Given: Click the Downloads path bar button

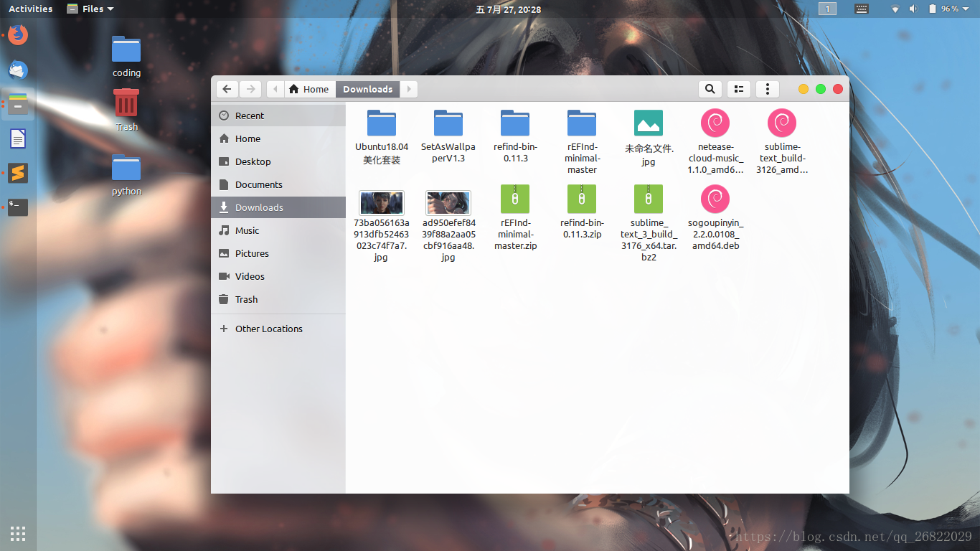Looking at the screenshot, I should pos(368,89).
